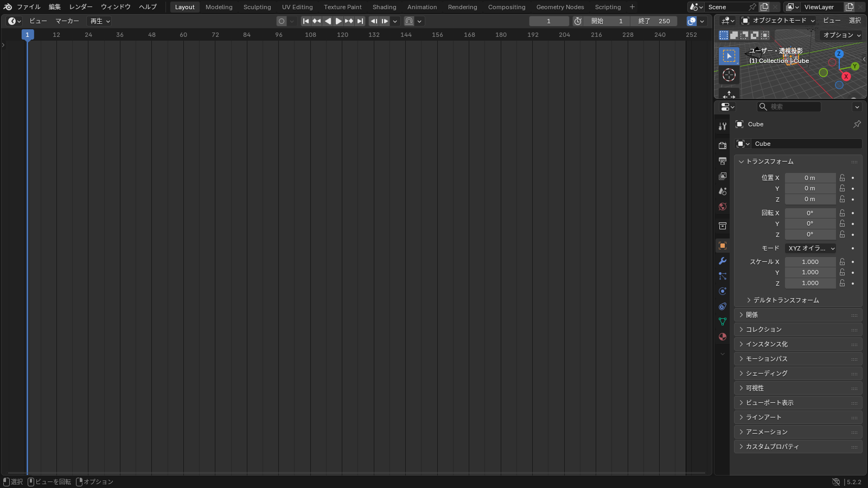
Task: Open the Physics properties tab icon
Action: click(723, 291)
